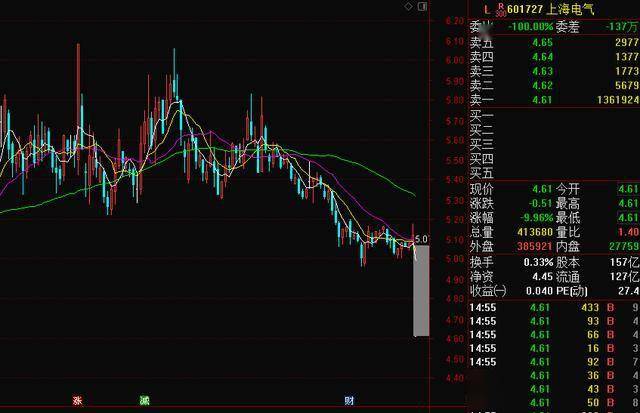
Task: Select the 14:55 trade with volume 92
Action: [x=554, y=362]
